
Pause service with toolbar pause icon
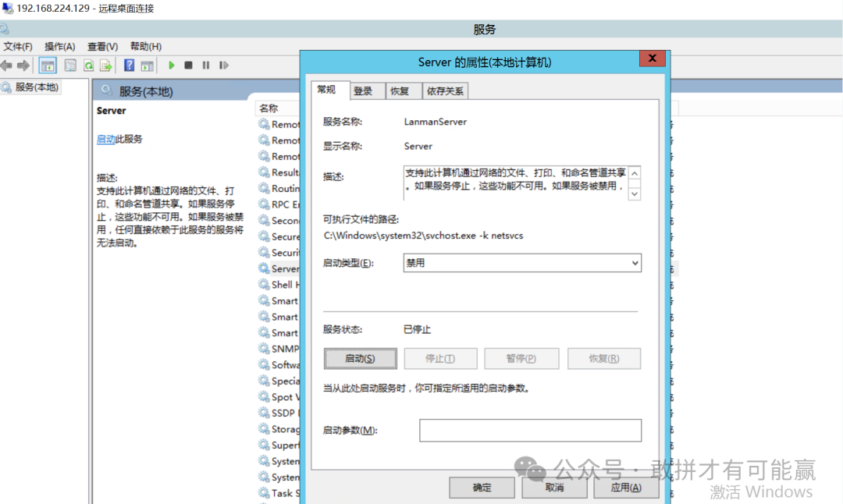[206, 65]
